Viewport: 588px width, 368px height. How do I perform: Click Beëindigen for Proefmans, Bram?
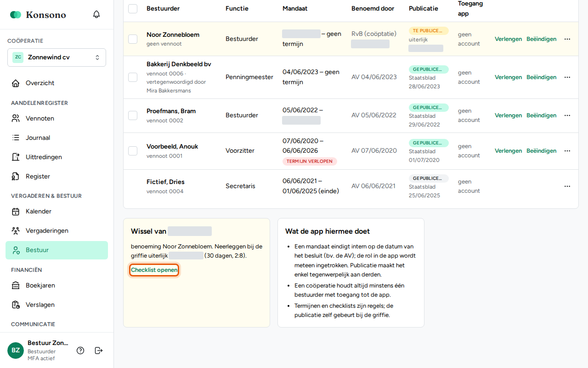click(542, 115)
